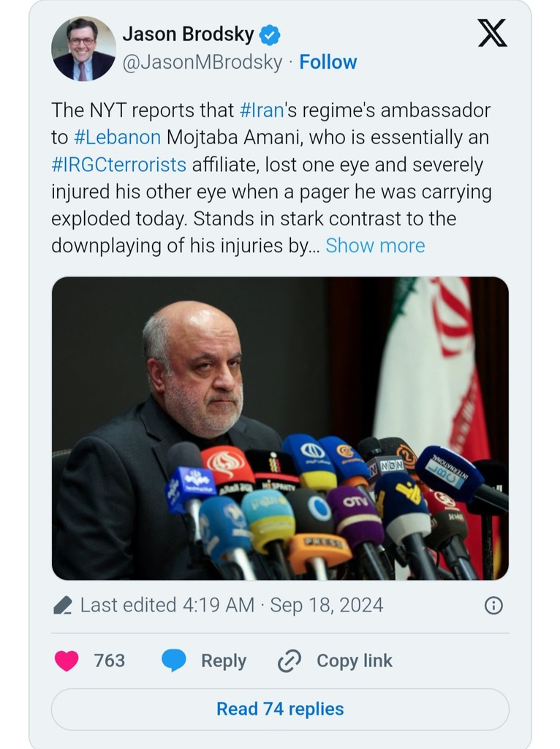
Task: Expand tweet text with Show more
Action: 375,246
